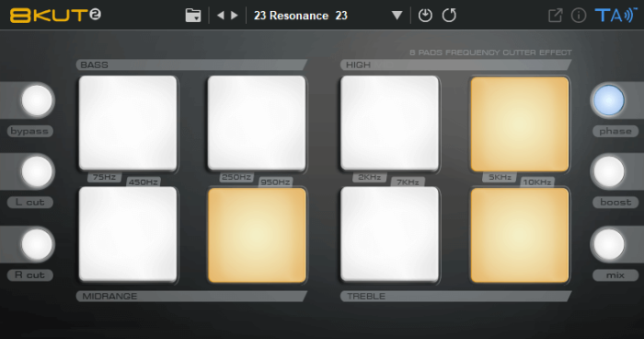Click the L cut label
Screen dimensions: 644x339
click(x=29, y=203)
